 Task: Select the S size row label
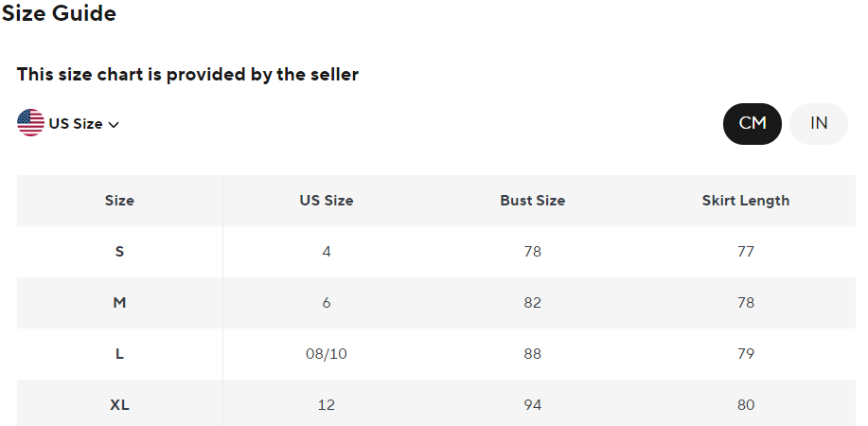coord(119,252)
